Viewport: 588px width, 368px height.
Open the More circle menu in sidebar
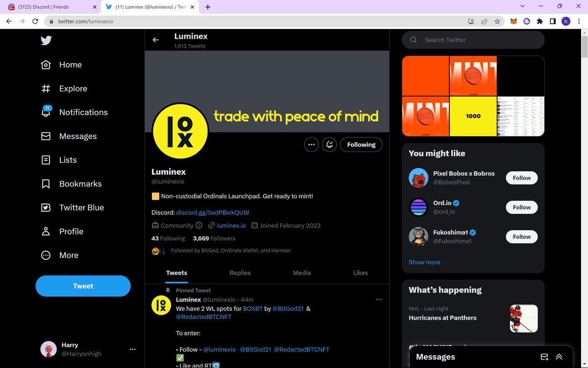pyautogui.click(x=46, y=255)
